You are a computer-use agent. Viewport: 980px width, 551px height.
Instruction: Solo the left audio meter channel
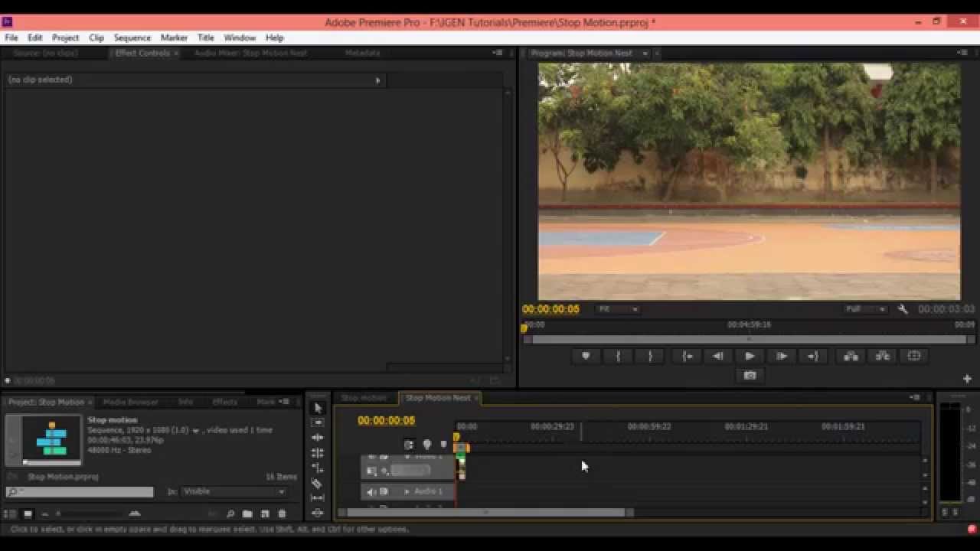945,512
